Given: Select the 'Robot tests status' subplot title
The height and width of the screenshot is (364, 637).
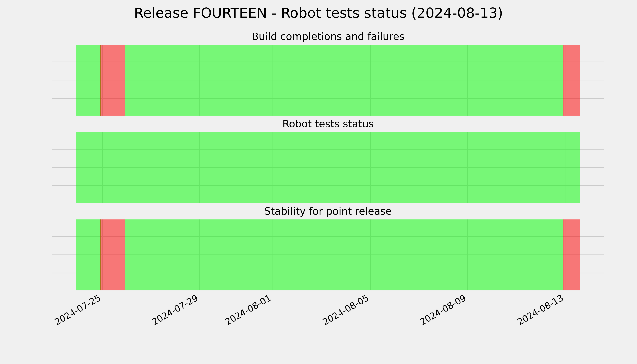Looking at the screenshot, I should pos(328,124).
